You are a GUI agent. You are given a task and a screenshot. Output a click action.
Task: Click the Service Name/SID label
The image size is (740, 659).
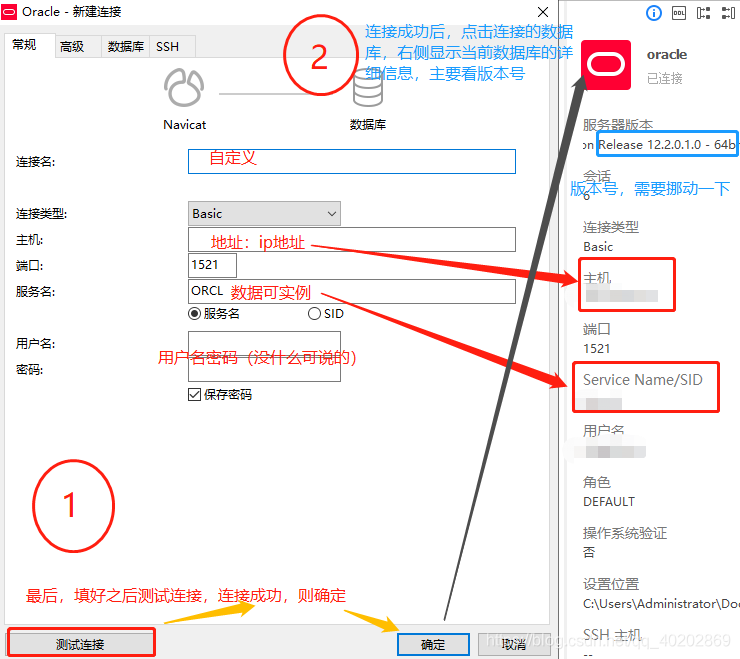(x=643, y=380)
